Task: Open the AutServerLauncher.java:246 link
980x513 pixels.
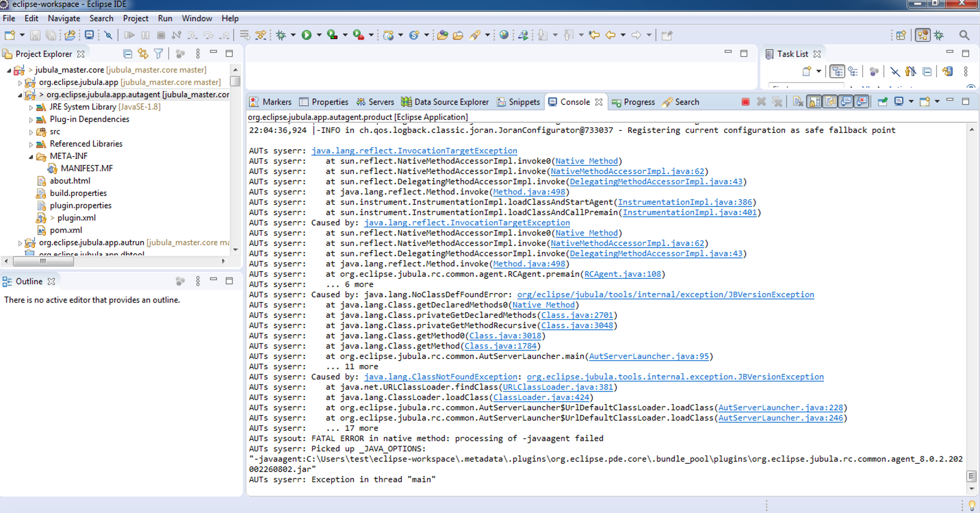Action: tap(781, 418)
